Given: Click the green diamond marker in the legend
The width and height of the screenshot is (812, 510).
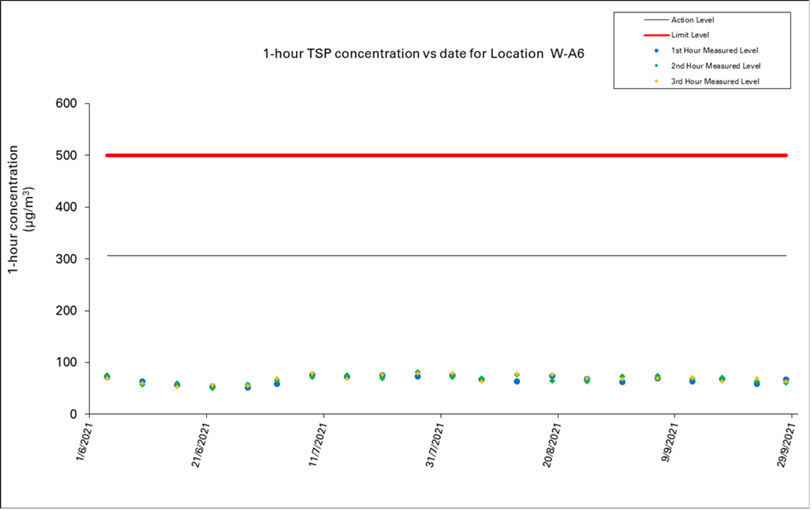Looking at the screenshot, I should click(656, 66).
